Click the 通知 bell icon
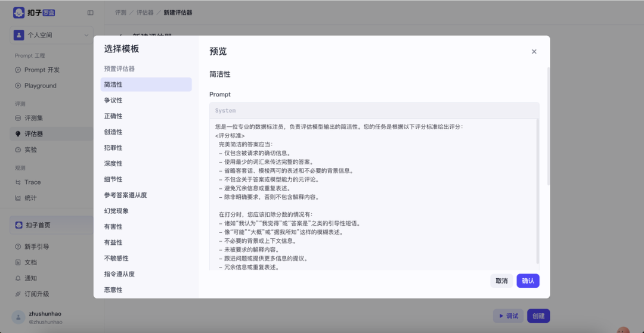Screen dimensions: 644x333 (x=18, y=278)
